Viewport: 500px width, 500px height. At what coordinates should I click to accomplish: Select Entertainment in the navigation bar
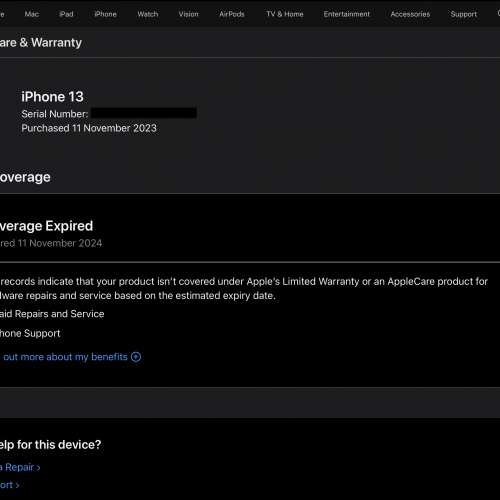[x=347, y=14]
